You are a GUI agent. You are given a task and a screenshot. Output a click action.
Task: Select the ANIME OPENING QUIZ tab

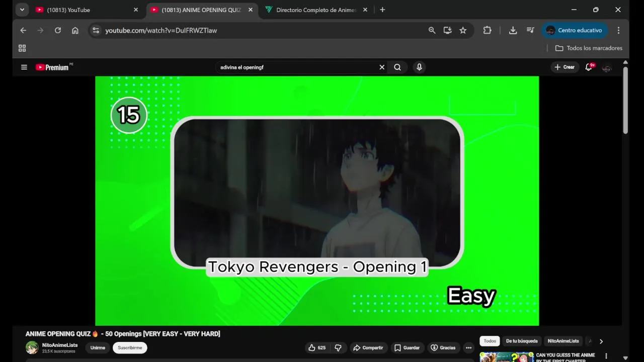pyautogui.click(x=201, y=10)
